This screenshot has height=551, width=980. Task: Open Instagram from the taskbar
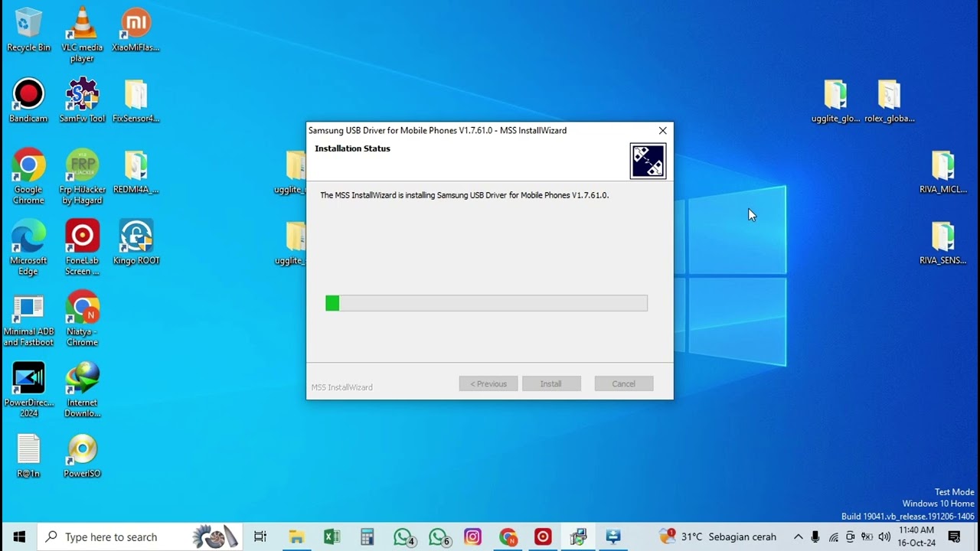pos(472,536)
